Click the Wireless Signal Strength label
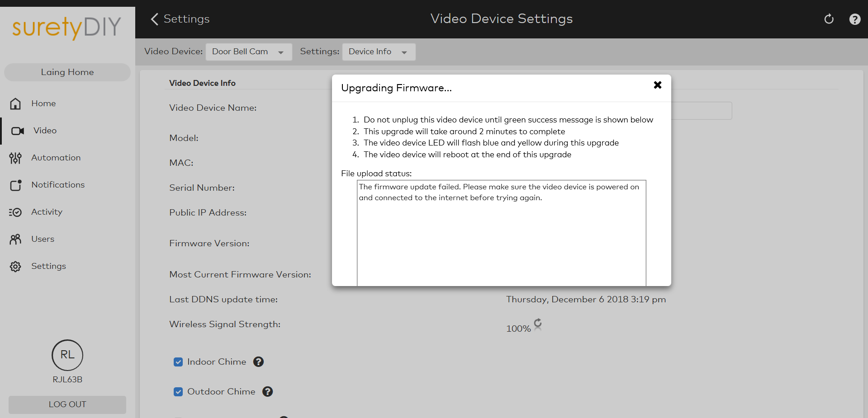Viewport: 868px width, 418px height. [225, 324]
